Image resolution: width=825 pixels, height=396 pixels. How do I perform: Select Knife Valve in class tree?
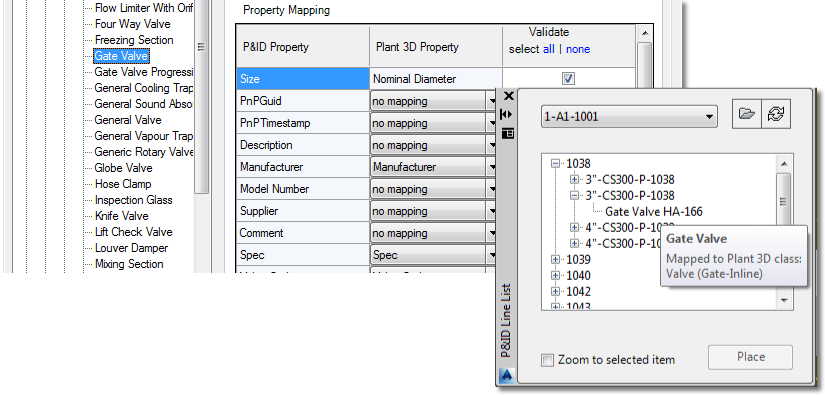[122, 216]
